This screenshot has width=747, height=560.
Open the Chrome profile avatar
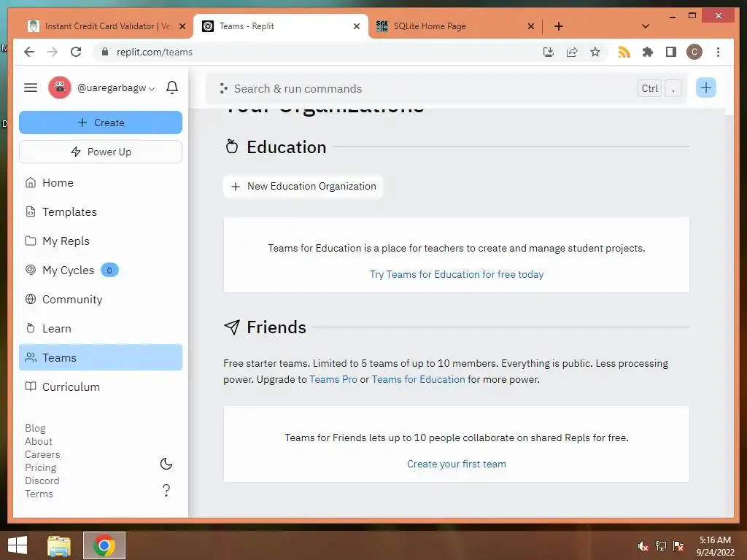(x=694, y=52)
